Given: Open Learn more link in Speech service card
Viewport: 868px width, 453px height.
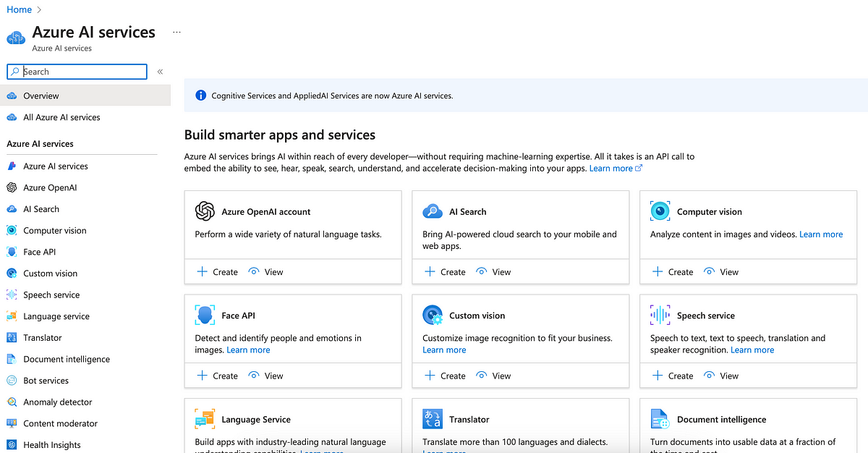Looking at the screenshot, I should 752,350.
